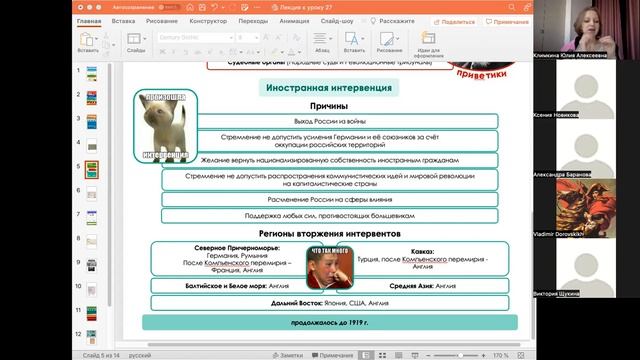Viewport: 640px width, 360px height.
Task: Toggle italic formatting
Action: [174, 52]
